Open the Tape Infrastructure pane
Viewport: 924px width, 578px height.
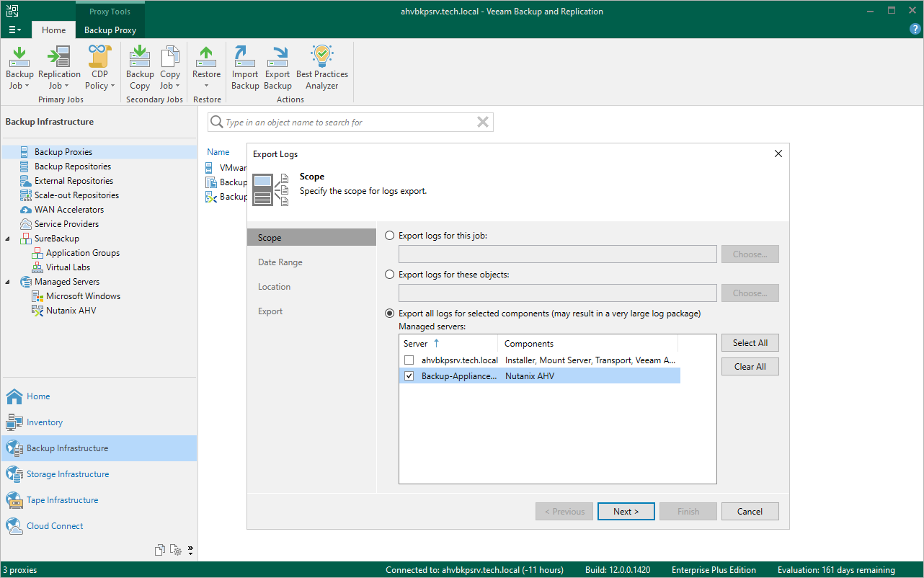click(x=98, y=500)
